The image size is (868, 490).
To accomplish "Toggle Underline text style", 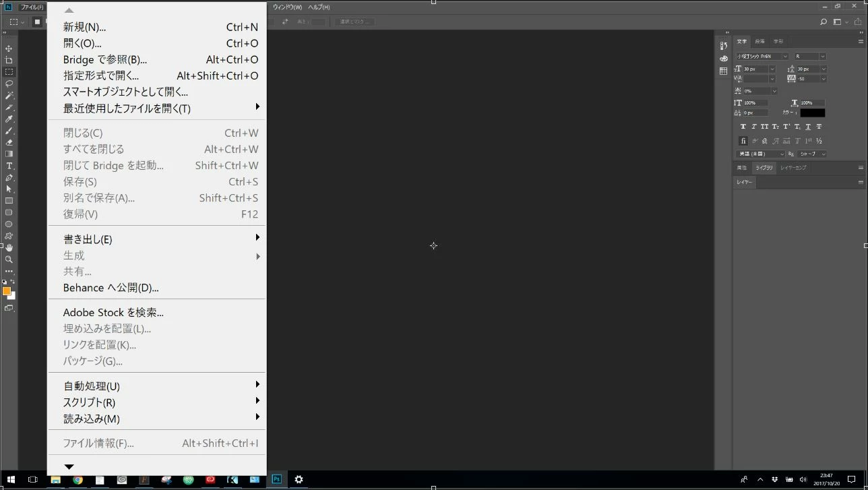I will (808, 127).
